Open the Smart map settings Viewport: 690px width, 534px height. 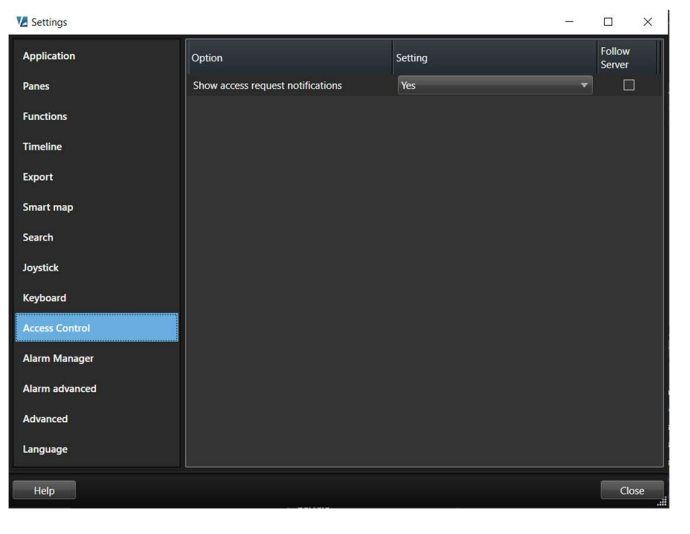[48, 207]
